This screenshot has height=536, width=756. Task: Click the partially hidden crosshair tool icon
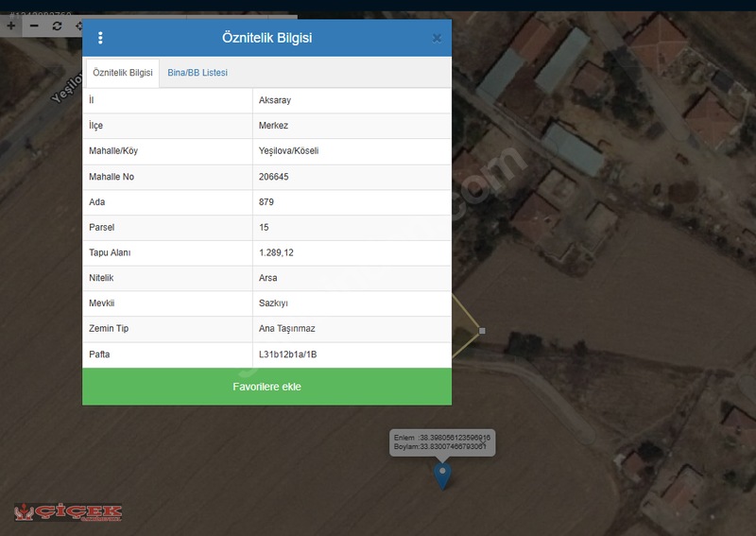(78, 26)
